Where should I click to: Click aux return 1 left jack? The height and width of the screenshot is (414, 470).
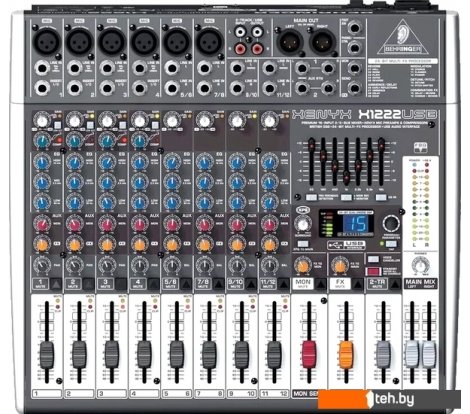tap(302, 69)
